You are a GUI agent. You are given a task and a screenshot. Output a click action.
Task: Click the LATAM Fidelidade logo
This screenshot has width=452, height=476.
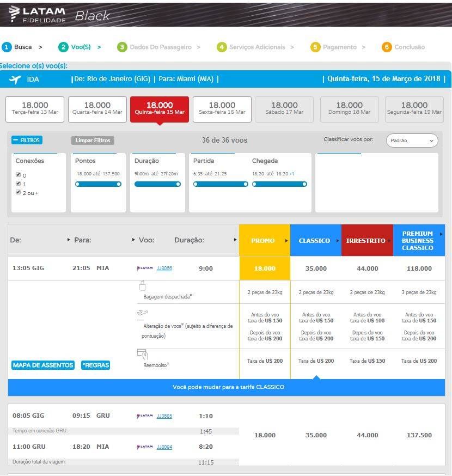coord(36,15)
